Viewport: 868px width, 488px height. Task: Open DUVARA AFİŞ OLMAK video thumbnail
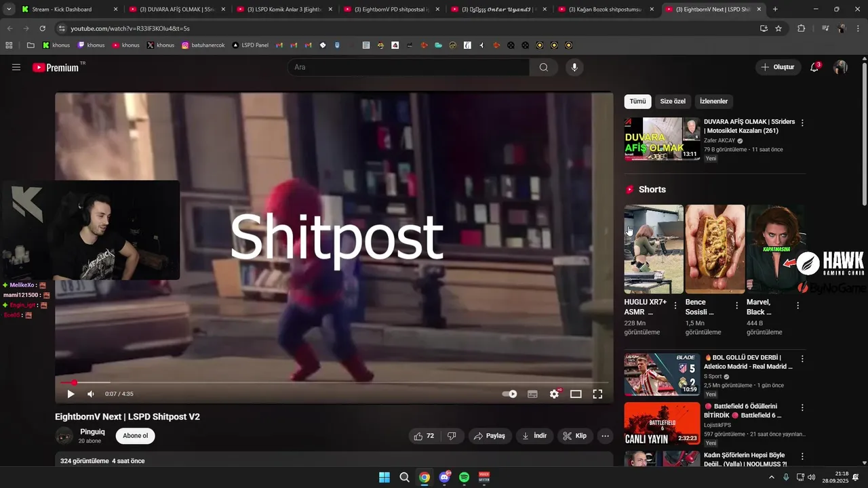click(x=662, y=139)
